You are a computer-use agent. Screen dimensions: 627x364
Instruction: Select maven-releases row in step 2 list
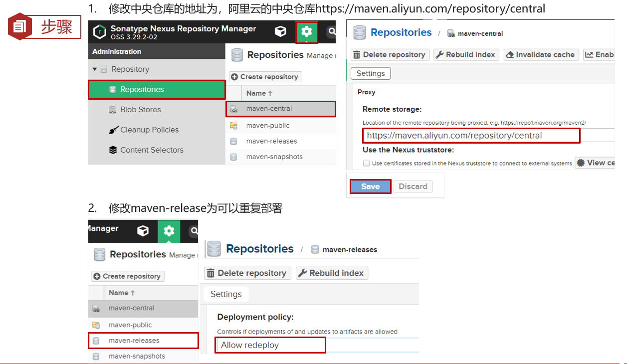click(144, 341)
